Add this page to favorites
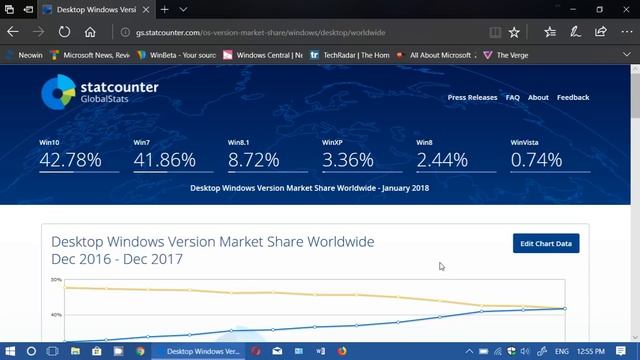640x360 pixels. tap(514, 32)
